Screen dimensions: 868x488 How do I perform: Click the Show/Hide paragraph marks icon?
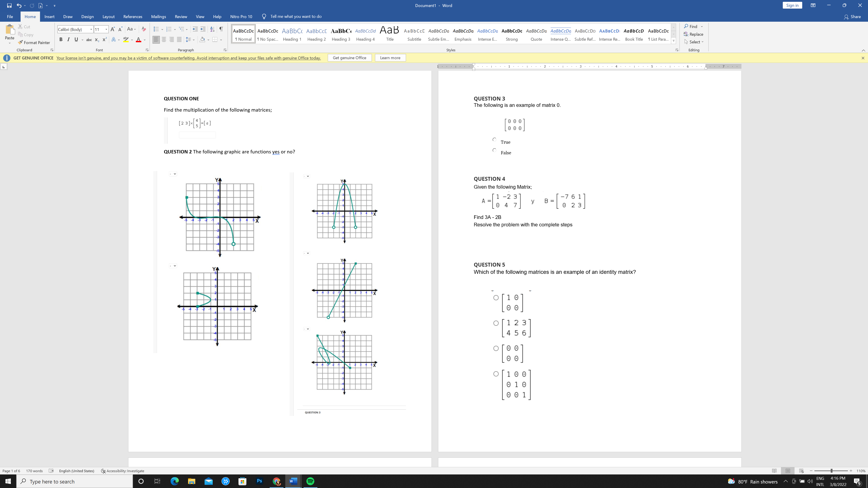pos(221,29)
